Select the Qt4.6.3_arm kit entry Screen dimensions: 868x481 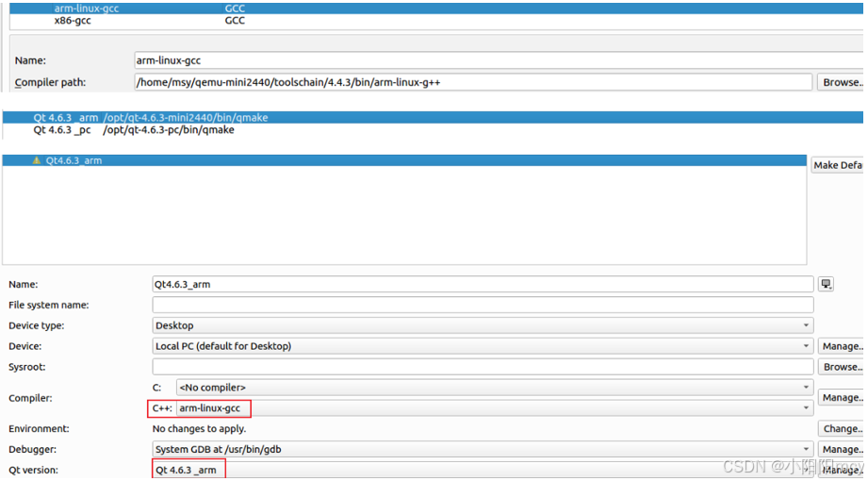pyautogui.click(x=404, y=160)
